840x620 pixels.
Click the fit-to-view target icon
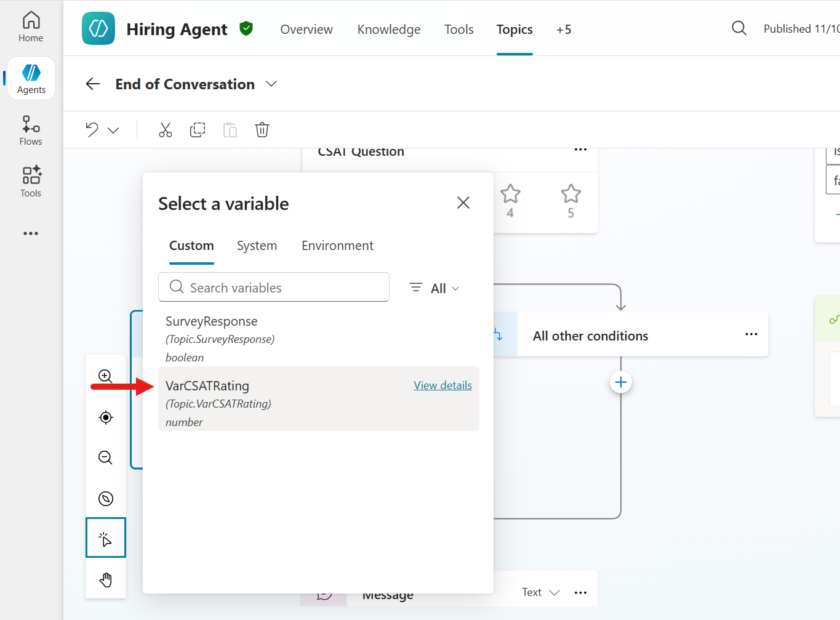click(105, 417)
